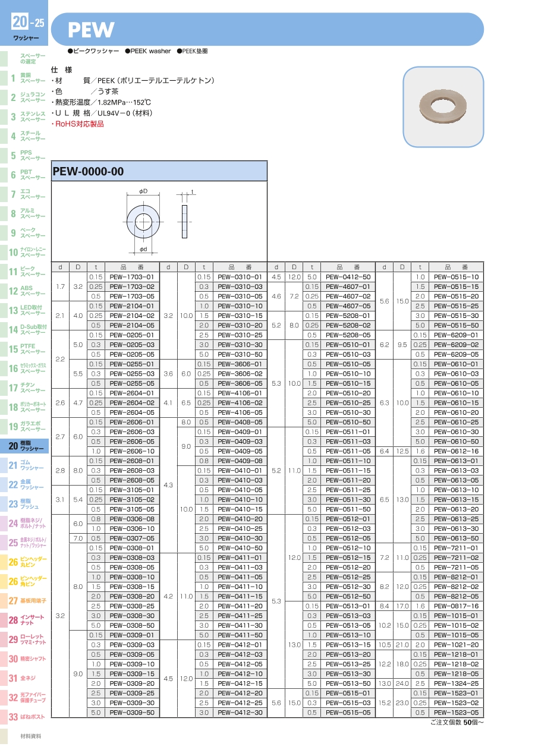Click the washer side-view thickness diagram
The image size is (535, 756).
(184, 221)
